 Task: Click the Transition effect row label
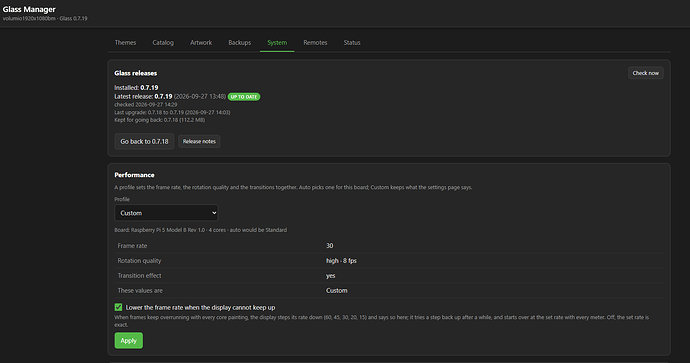coord(139,275)
